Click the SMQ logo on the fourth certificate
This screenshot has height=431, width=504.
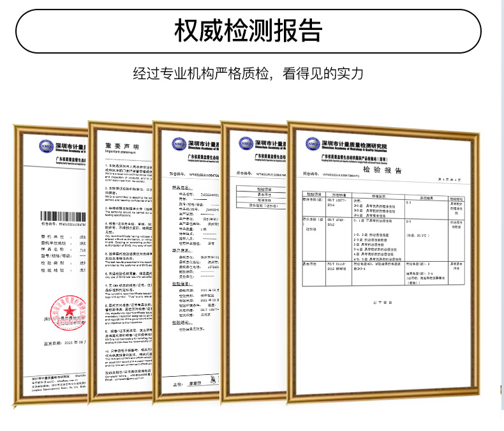pos(246,144)
